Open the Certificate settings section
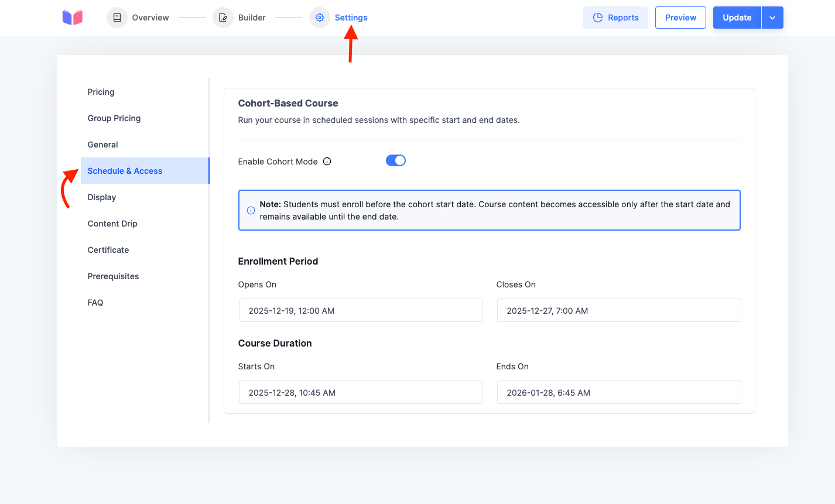The height and width of the screenshot is (504, 835). pos(145,250)
